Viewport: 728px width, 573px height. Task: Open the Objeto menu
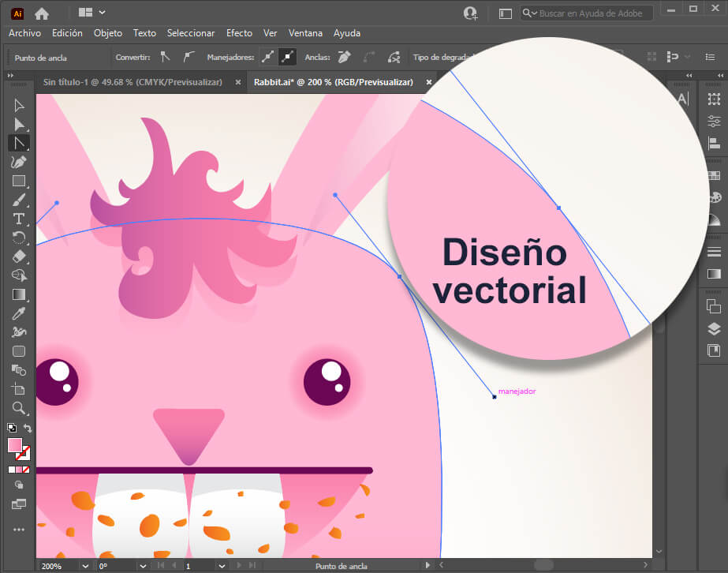pos(106,33)
